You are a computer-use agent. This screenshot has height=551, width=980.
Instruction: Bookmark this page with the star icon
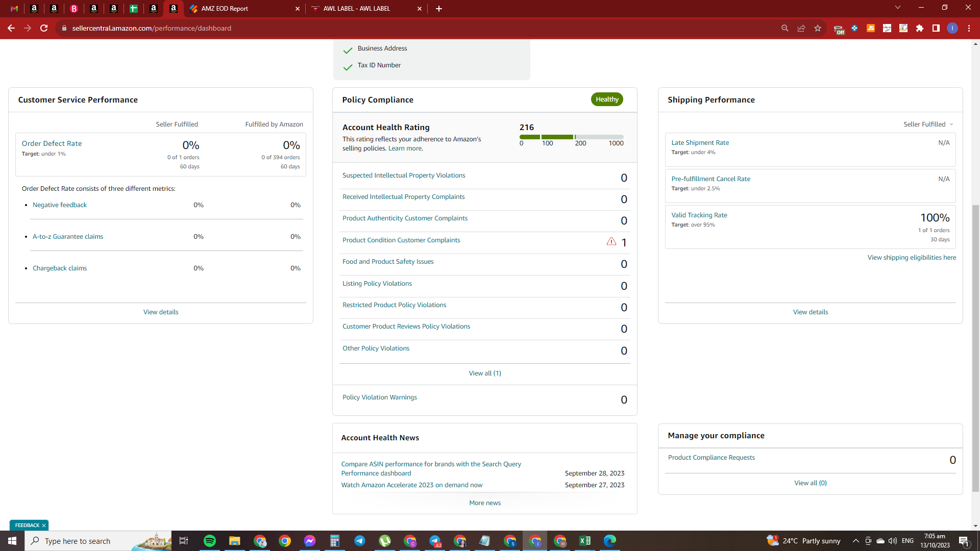coord(818,28)
